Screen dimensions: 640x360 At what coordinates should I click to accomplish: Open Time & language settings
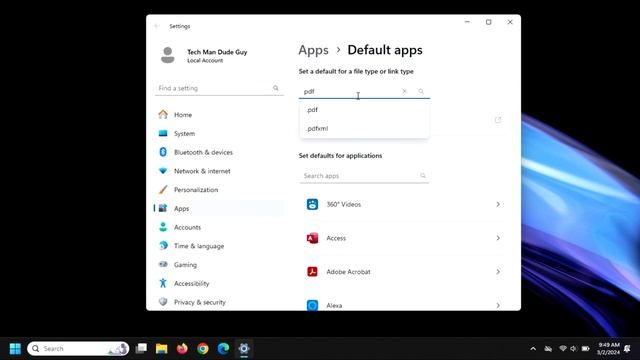click(x=219, y=246)
